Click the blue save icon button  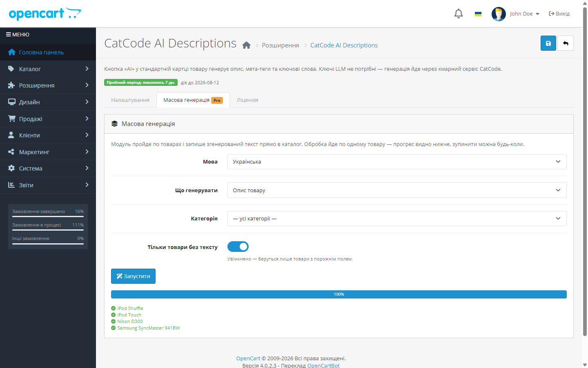(548, 43)
